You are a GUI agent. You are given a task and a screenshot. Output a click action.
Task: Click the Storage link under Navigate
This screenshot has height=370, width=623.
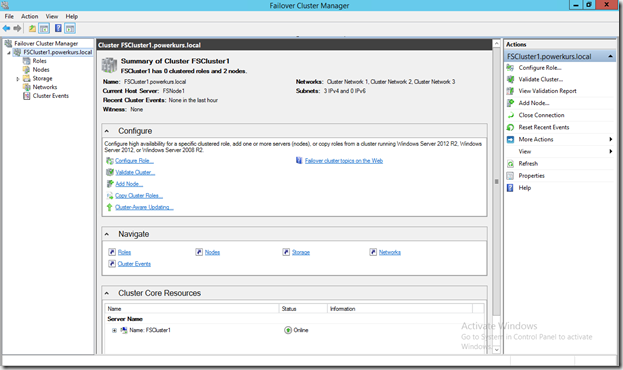click(x=301, y=252)
